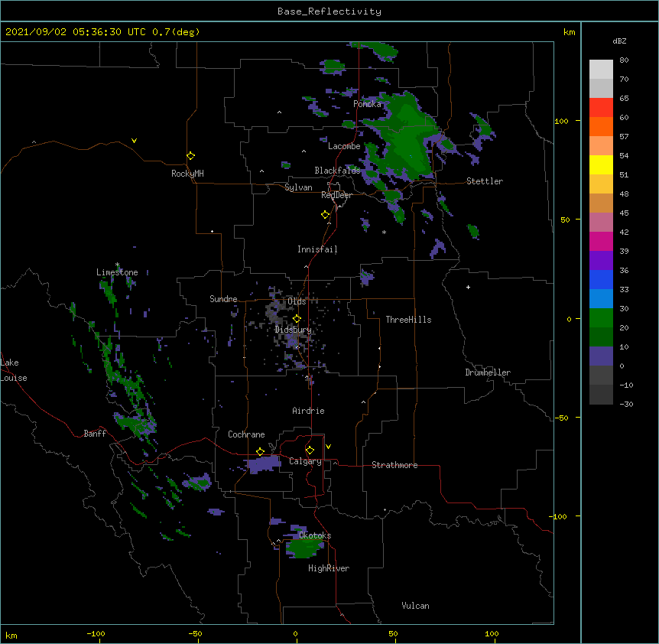Viewport: 659px width, 644px height.
Task: Click the white plus marker west of Drumheller
Action: pyautogui.click(x=468, y=287)
